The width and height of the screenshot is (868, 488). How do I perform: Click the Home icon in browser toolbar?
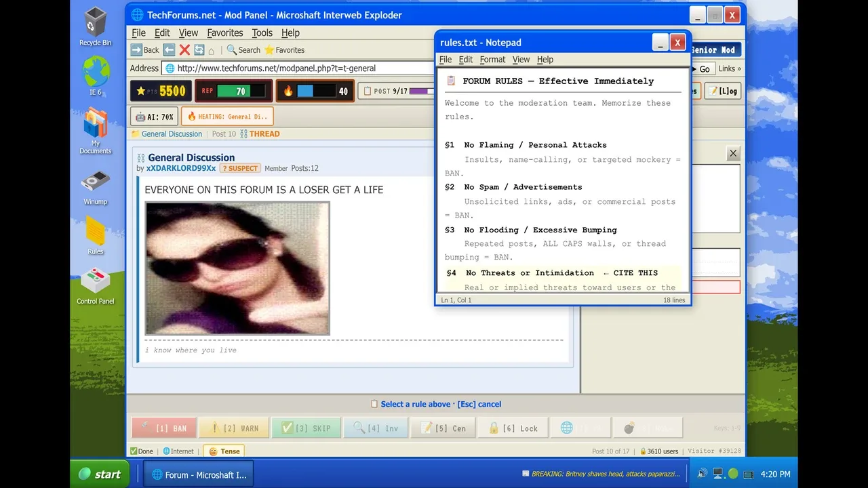pos(212,50)
